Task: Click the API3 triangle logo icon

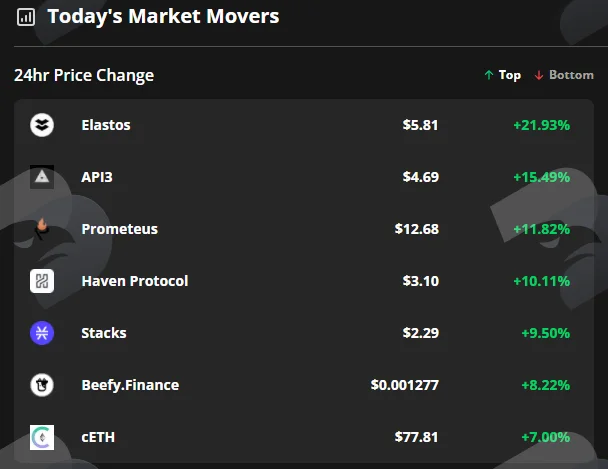Action: click(x=42, y=177)
